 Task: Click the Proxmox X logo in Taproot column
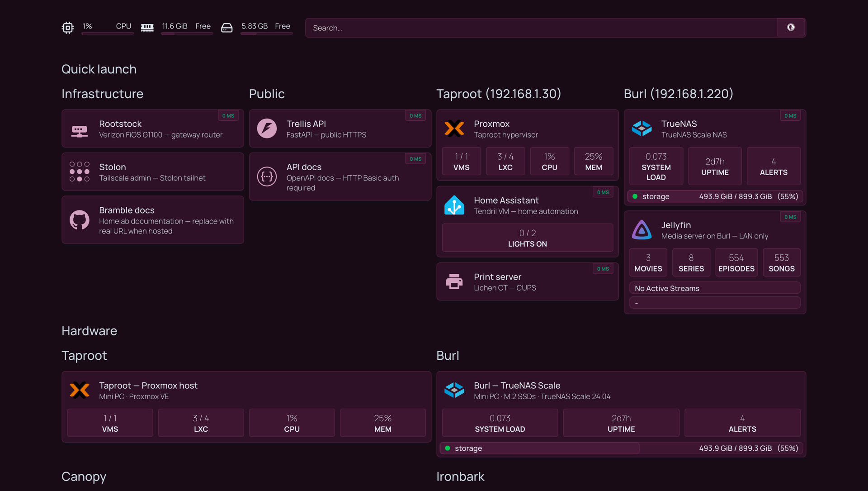click(x=454, y=129)
